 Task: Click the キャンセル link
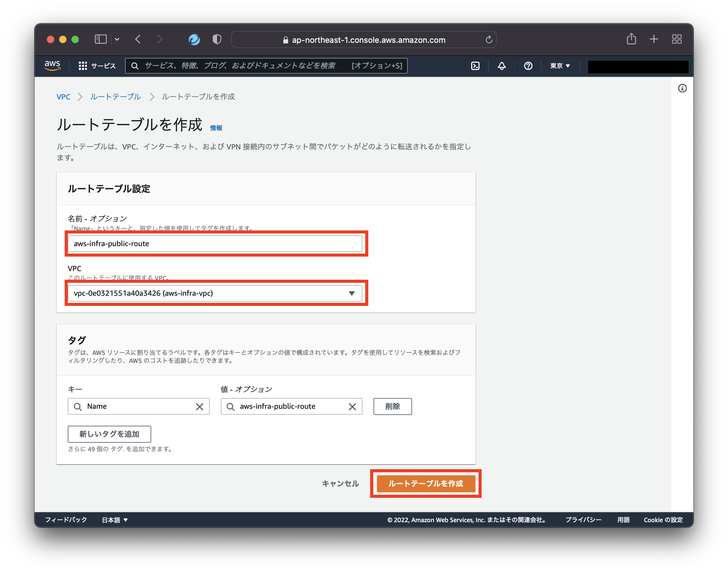340,483
